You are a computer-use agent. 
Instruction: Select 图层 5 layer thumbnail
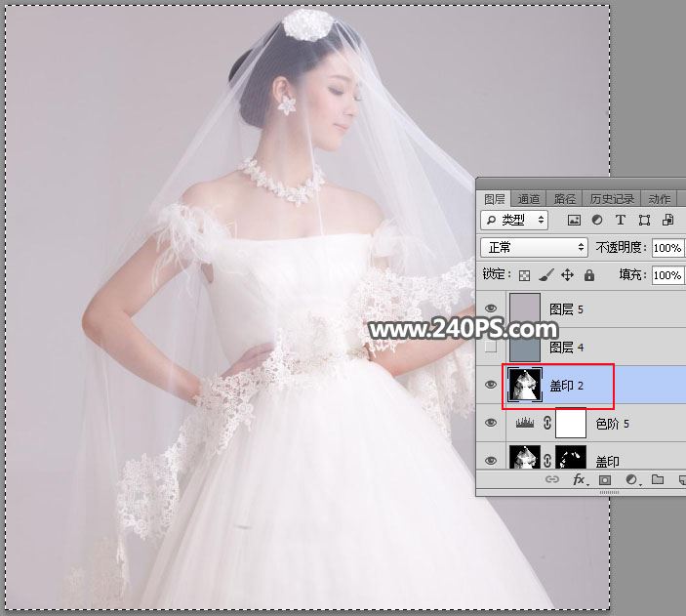[x=525, y=309]
